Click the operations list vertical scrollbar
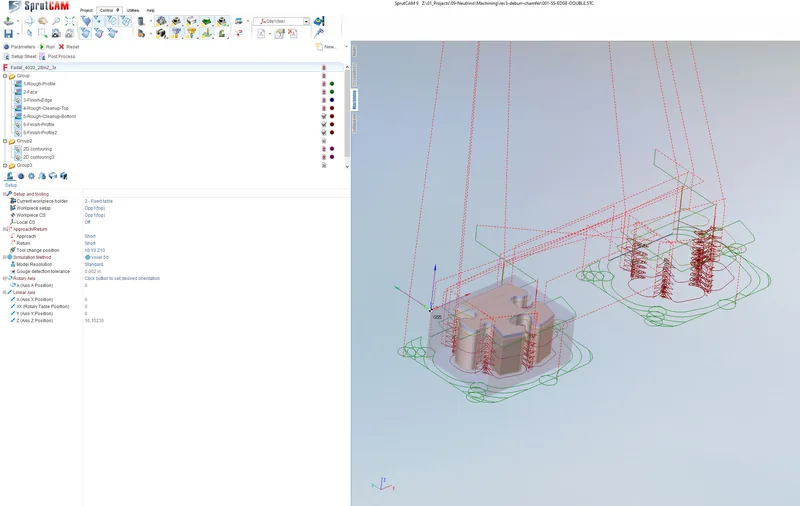Screen dimensions: 800x506 [347, 116]
